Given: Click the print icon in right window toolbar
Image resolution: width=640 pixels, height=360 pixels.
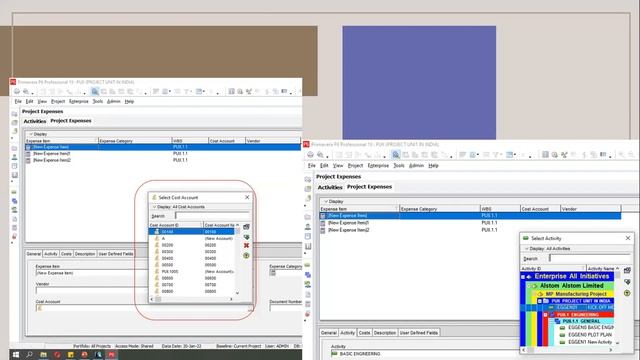Looking at the screenshot, I should pyautogui.click(x=310, y=155).
